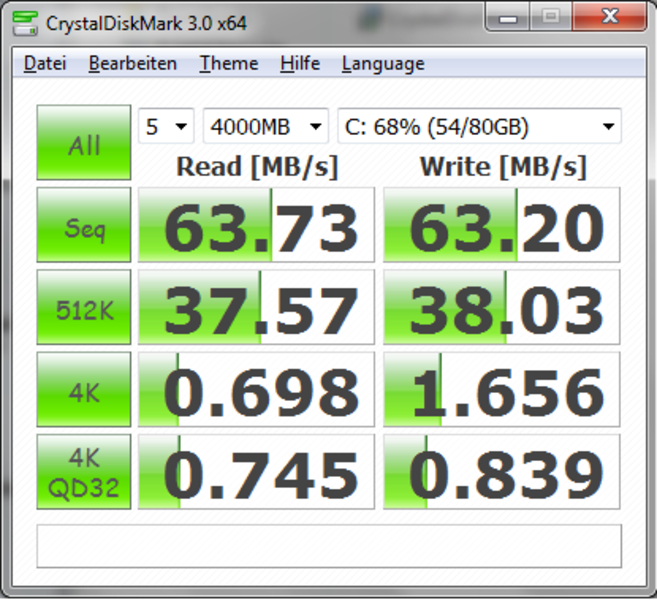Screen dimensions: 657x600
Task: Open the Theme menu
Action: click(x=229, y=64)
